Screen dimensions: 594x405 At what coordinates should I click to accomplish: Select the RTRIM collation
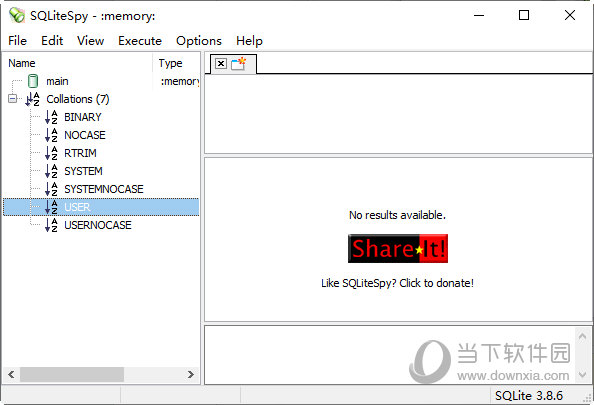(x=80, y=153)
